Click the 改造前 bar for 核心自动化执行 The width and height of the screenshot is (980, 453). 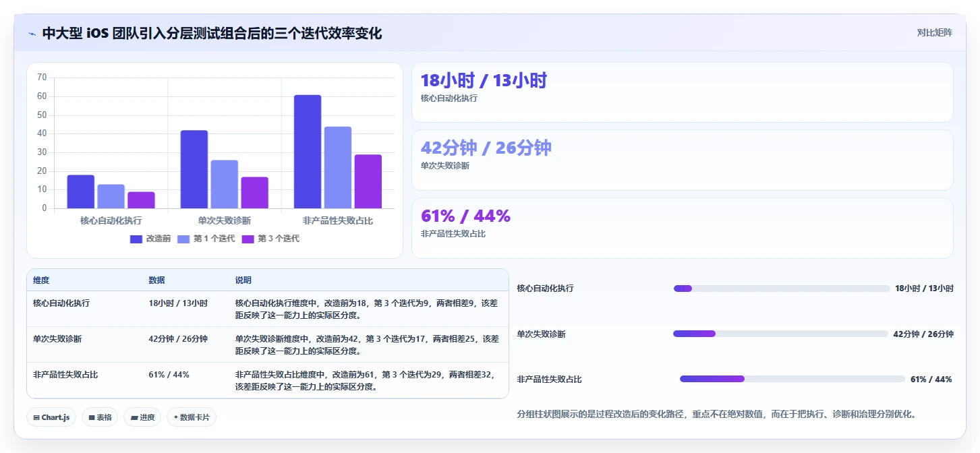tap(81, 191)
